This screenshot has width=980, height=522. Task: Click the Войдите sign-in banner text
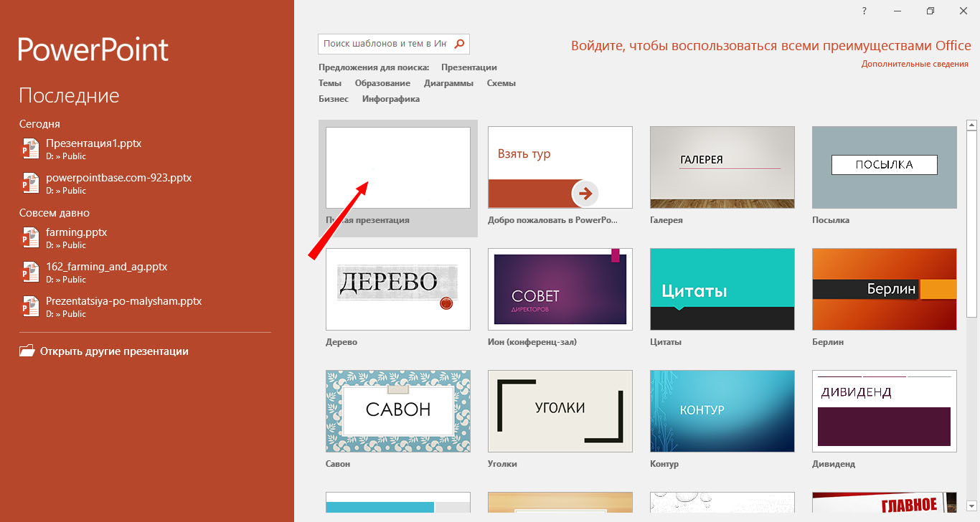point(771,46)
